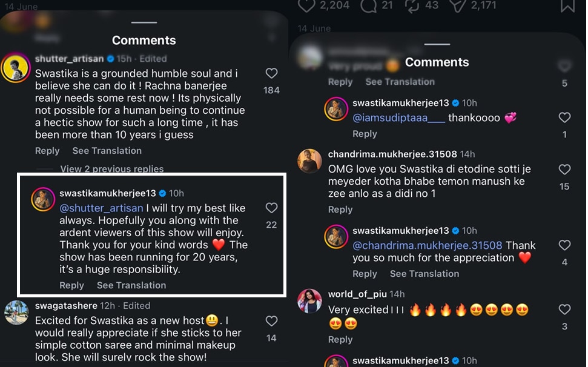Tap the heart on swastikamukherjee13's reply to shutter_artisan

pyautogui.click(x=271, y=208)
